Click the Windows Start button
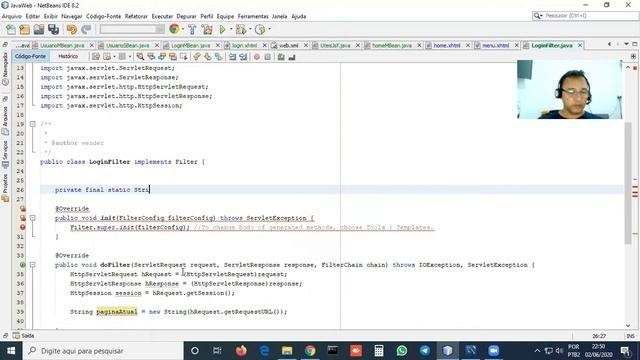The image size is (640, 360). pyautogui.click(x=11, y=351)
